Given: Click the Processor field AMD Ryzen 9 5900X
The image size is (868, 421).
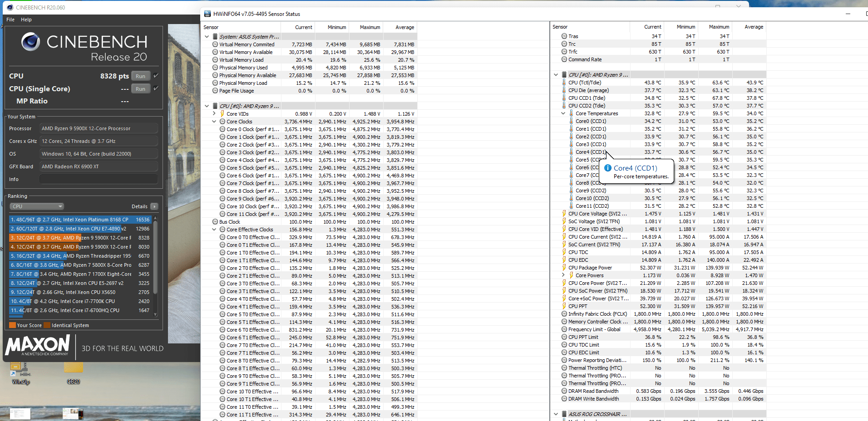Looking at the screenshot, I should pos(99,128).
